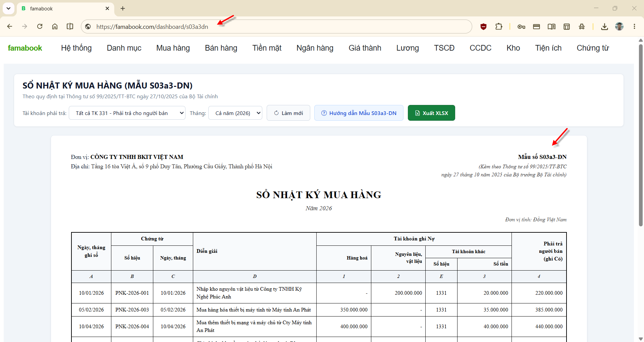Click the 35.000.000 other account amount
Image resolution: width=644 pixels, height=342 pixels.
click(x=496, y=310)
